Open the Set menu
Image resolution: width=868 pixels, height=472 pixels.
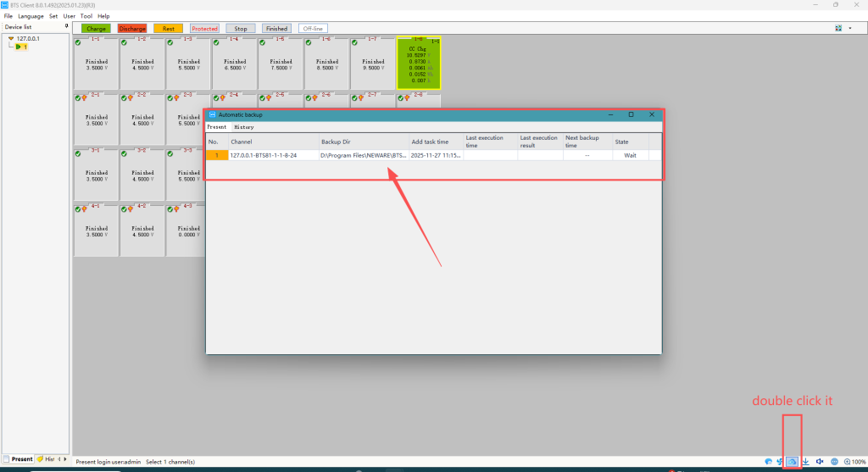point(53,16)
